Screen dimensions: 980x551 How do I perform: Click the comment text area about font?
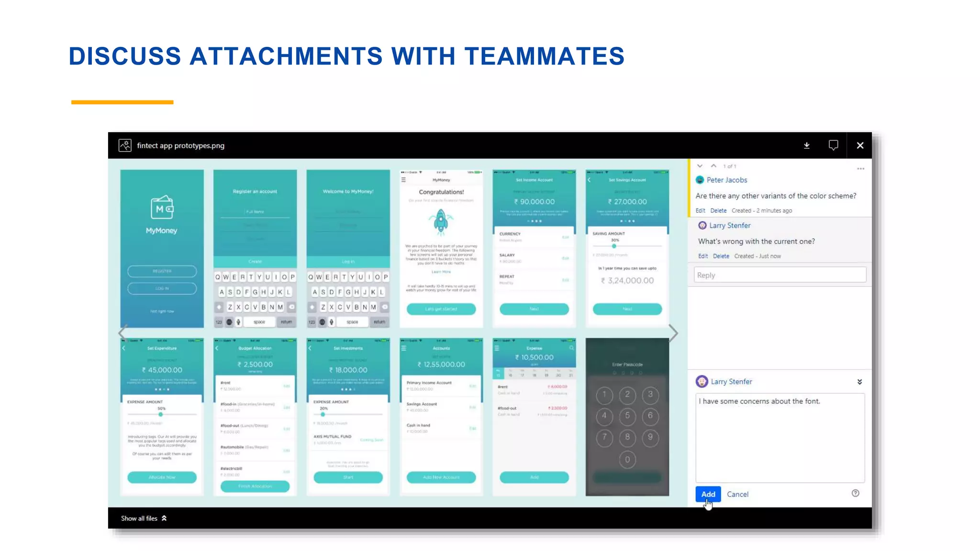pos(780,438)
